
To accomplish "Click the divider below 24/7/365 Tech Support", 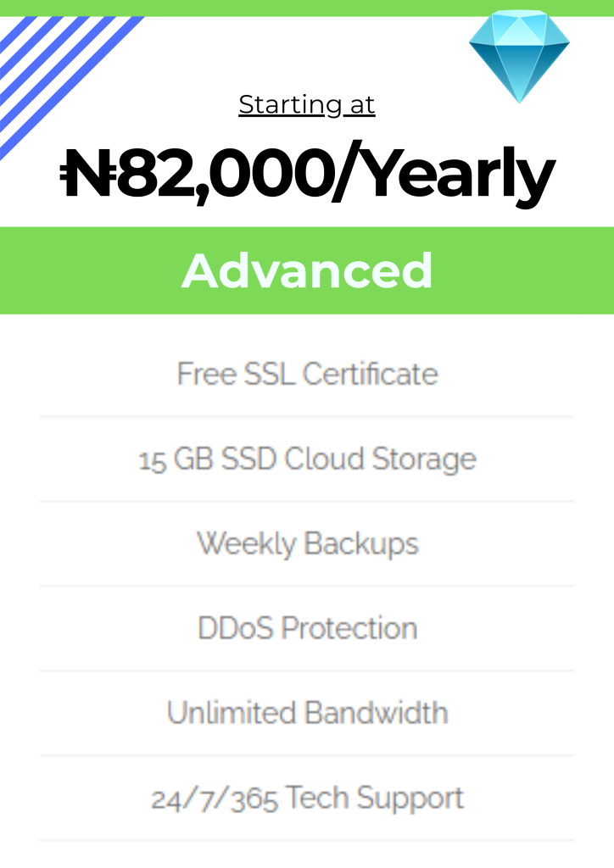I will point(307,840).
